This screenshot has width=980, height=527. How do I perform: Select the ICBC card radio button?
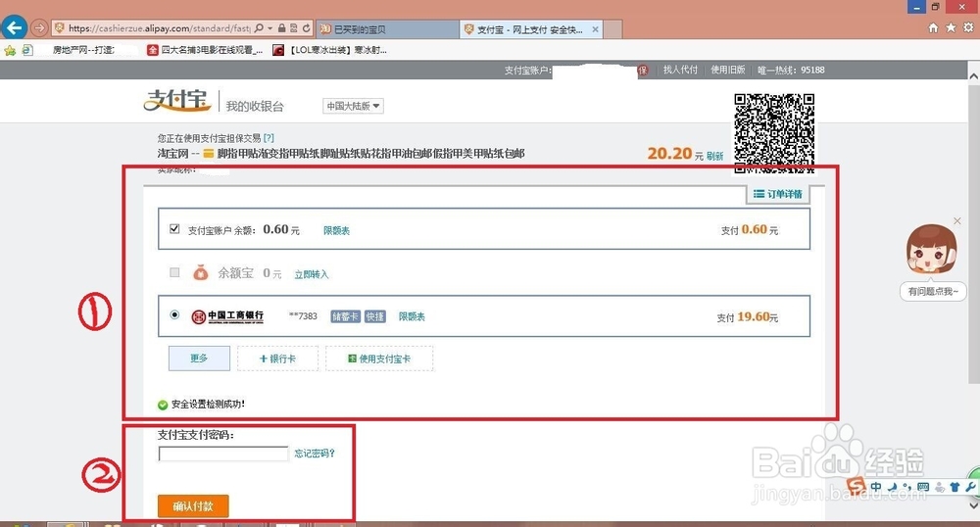pos(174,314)
